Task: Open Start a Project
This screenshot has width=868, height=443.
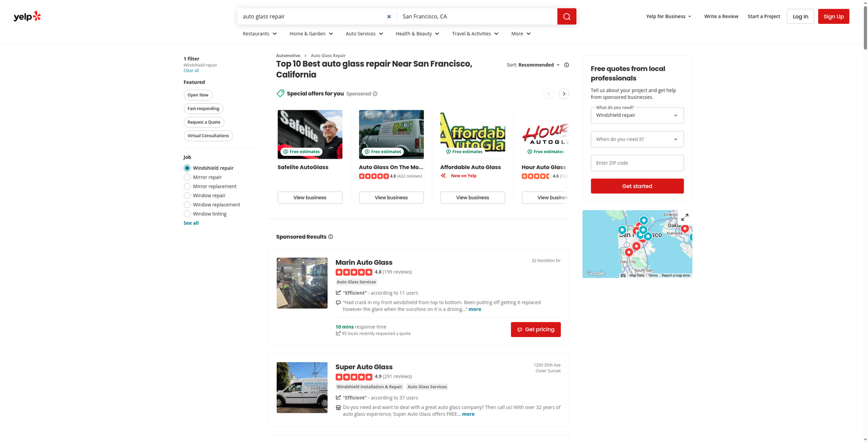Action: tap(764, 16)
